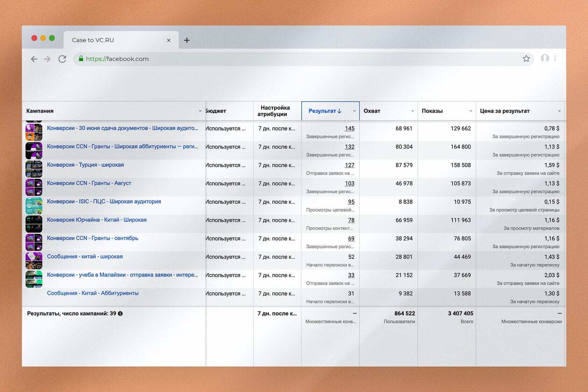This screenshot has height=392, width=588.
Task: Open campaign Конверсия - Турция - широкая
Action: [x=85, y=165]
